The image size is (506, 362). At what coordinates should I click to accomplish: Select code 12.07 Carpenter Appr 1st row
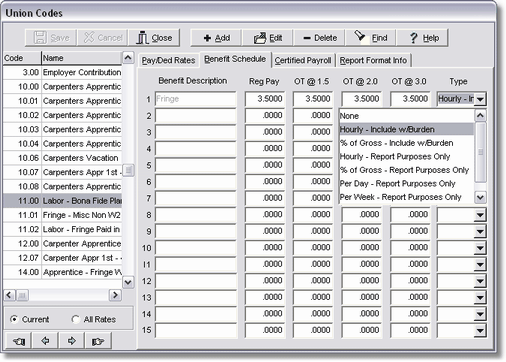pos(63,258)
